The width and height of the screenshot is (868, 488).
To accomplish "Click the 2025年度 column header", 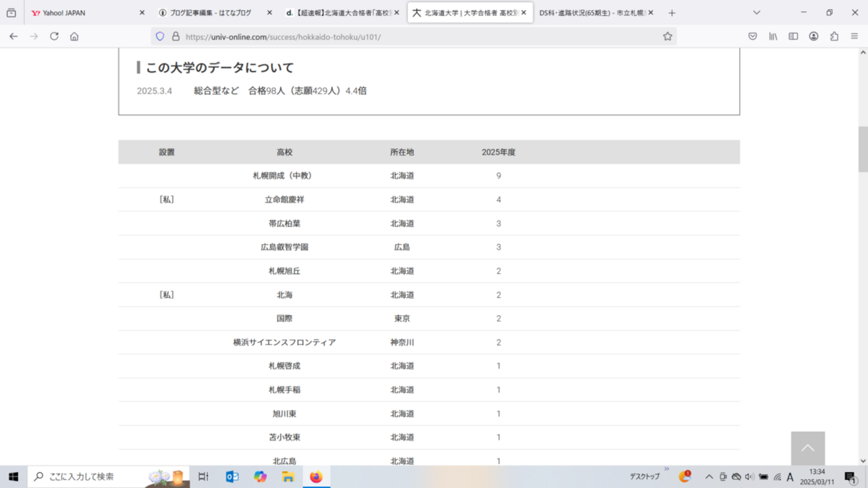I will pos(499,152).
